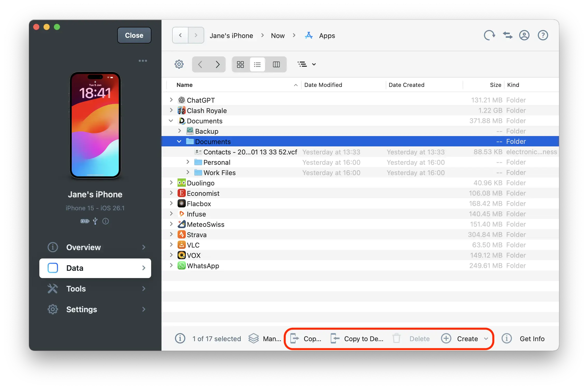Navigate to Apps in the breadcrumb

tap(326, 35)
